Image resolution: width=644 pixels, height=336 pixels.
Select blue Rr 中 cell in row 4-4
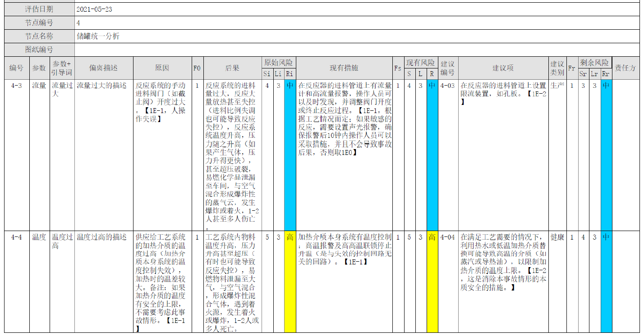click(x=606, y=282)
